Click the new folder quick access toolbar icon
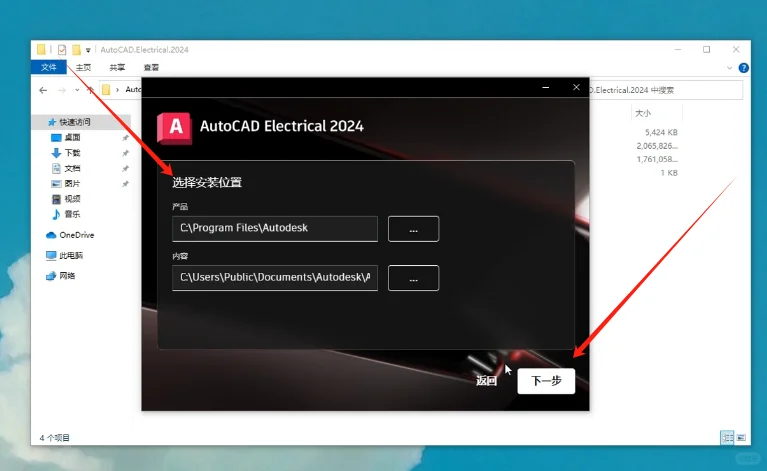767x471 pixels. (76, 49)
